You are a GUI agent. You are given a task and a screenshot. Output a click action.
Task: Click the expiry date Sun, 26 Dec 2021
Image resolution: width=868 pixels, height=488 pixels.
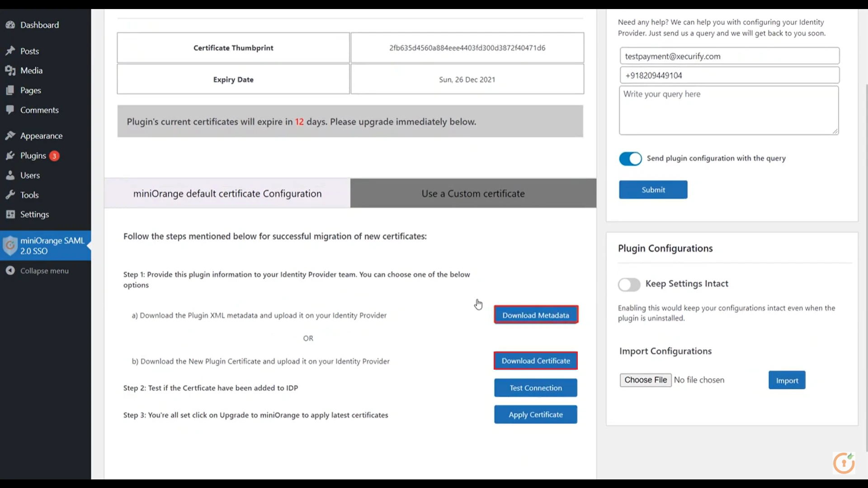tap(467, 80)
